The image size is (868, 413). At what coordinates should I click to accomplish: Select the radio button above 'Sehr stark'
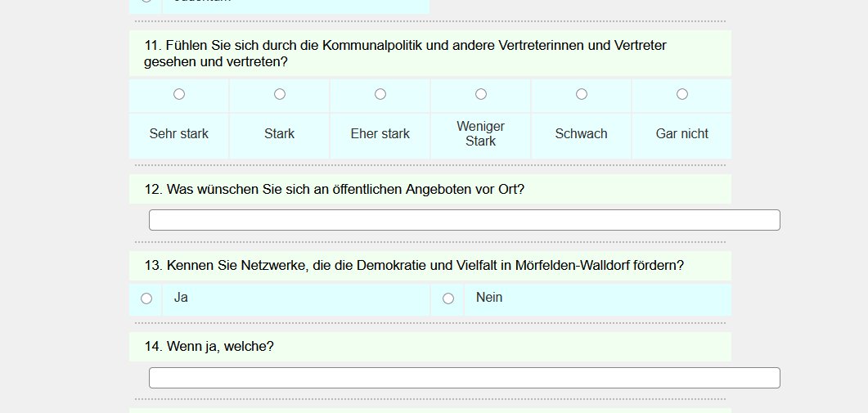click(179, 94)
